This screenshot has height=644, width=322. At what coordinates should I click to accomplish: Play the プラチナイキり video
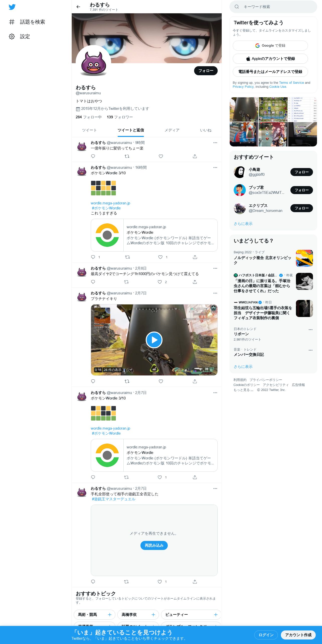coord(154,340)
